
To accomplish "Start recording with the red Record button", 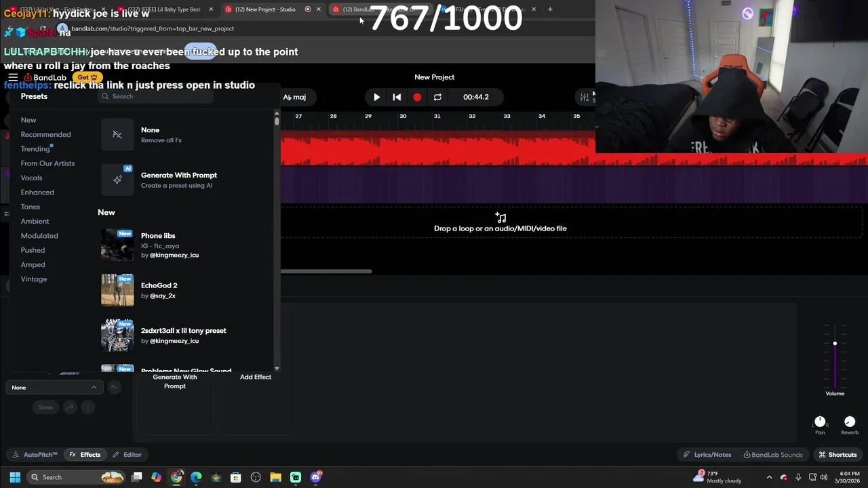I will pyautogui.click(x=417, y=97).
